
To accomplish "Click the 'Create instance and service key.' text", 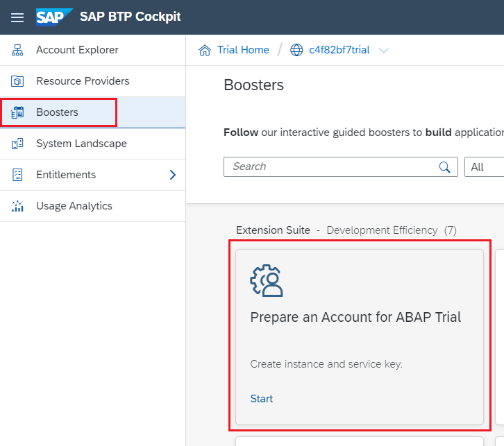I will coord(326,364).
